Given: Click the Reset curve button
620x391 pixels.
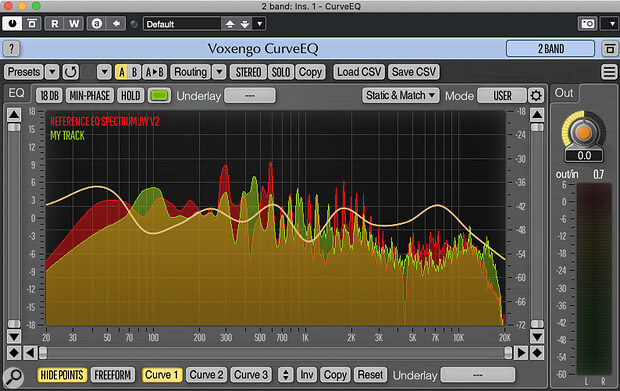Looking at the screenshot, I should pyautogui.click(x=370, y=375).
